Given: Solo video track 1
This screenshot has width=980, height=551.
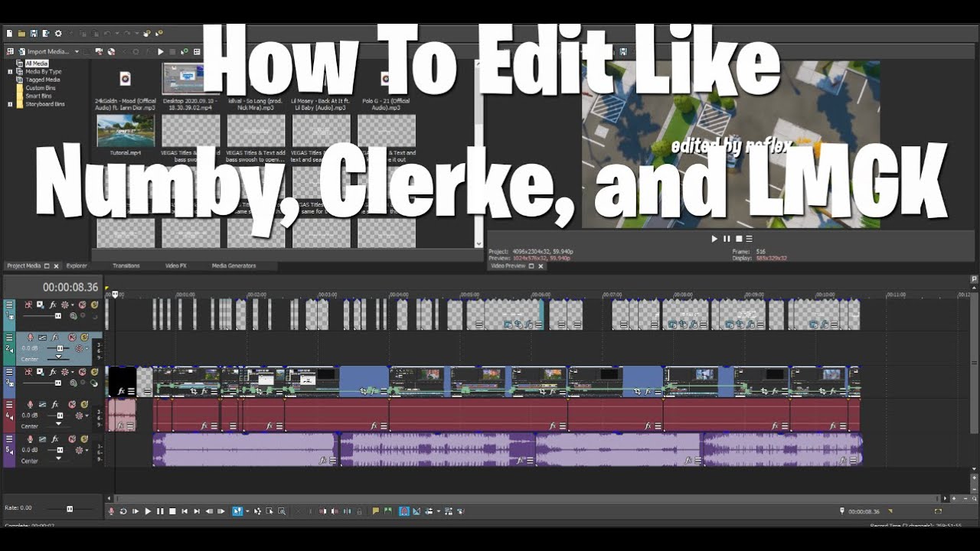Looking at the screenshot, I should pyautogui.click(x=94, y=304).
